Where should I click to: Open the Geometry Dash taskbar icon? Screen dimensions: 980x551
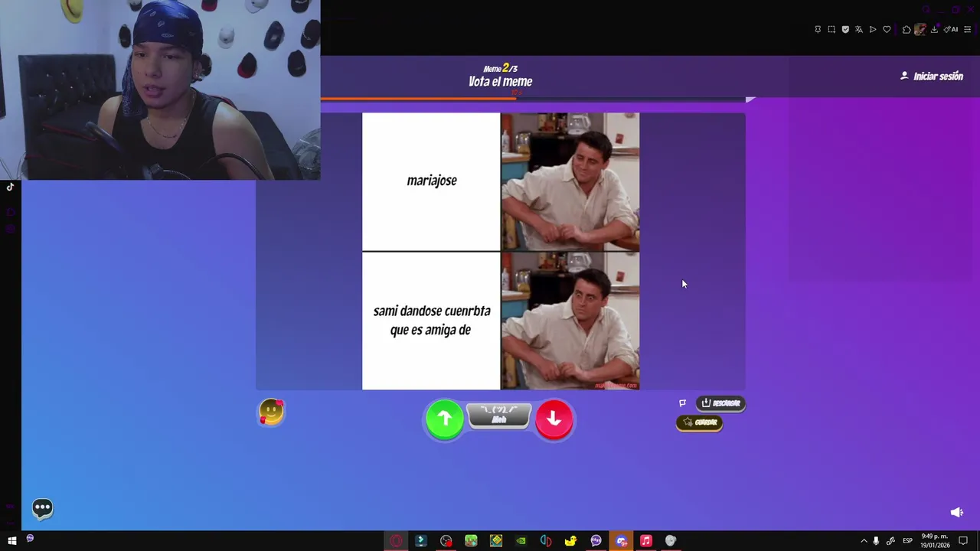click(496, 540)
